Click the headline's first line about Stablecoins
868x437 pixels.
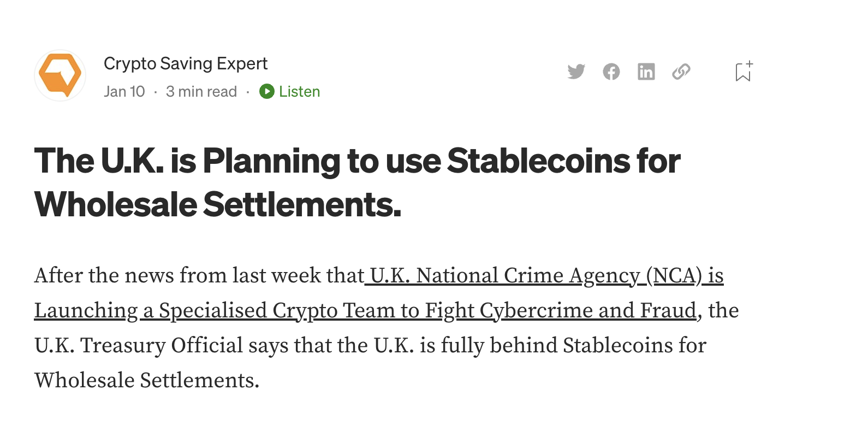pyautogui.click(x=357, y=161)
